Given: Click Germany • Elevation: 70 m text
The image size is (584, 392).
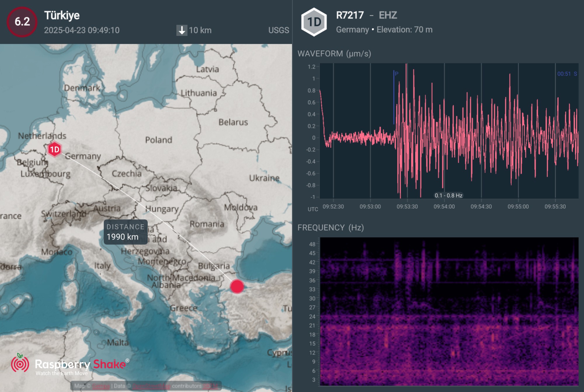Looking at the screenshot, I should [x=384, y=30].
